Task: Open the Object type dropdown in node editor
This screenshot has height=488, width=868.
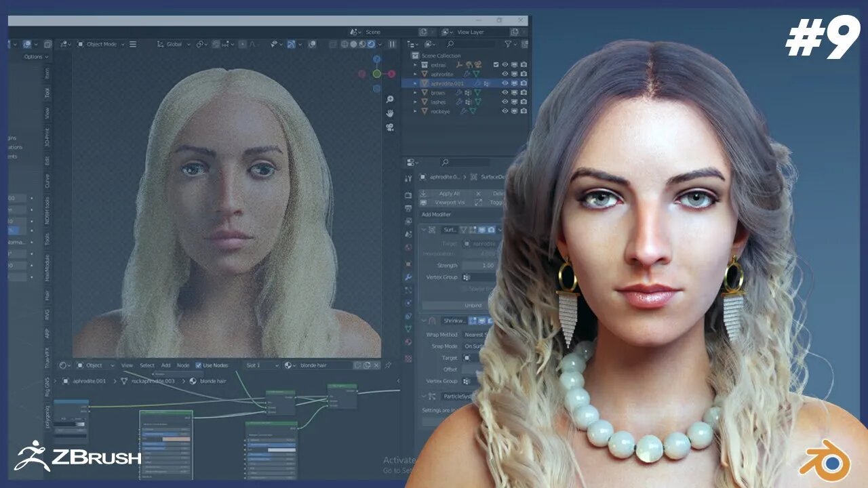Action: coord(95,365)
